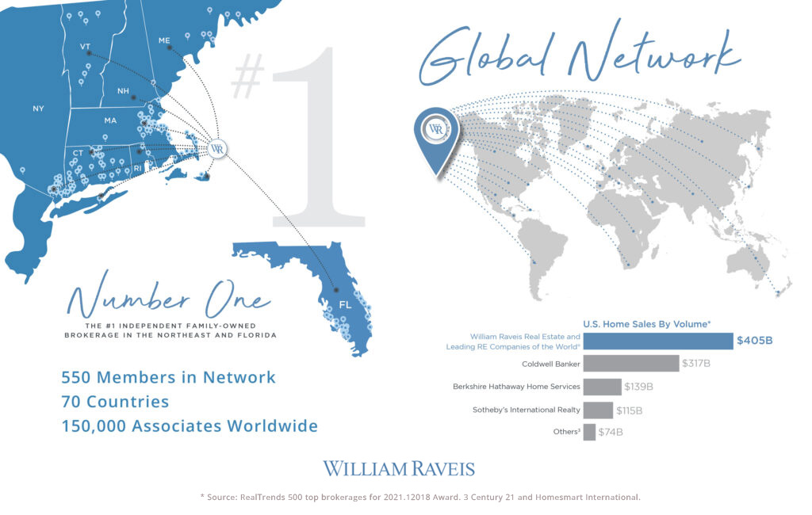Click the dark marker dot in Maine
The width and height of the screenshot is (812, 515).
(170, 48)
